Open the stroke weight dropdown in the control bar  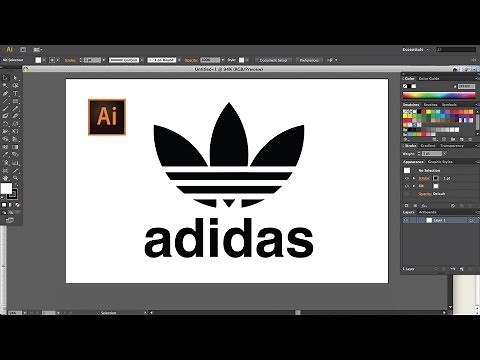(x=104, y=60)
